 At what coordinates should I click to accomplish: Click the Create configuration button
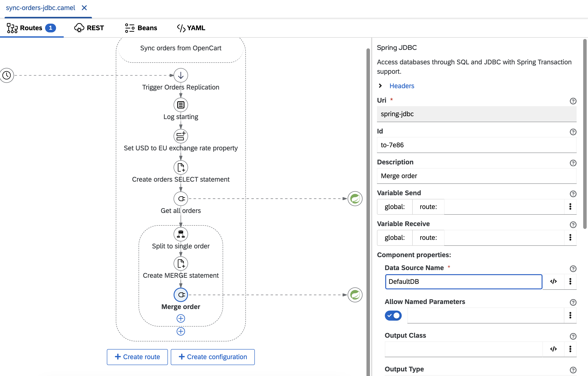[x=213, y=357]
